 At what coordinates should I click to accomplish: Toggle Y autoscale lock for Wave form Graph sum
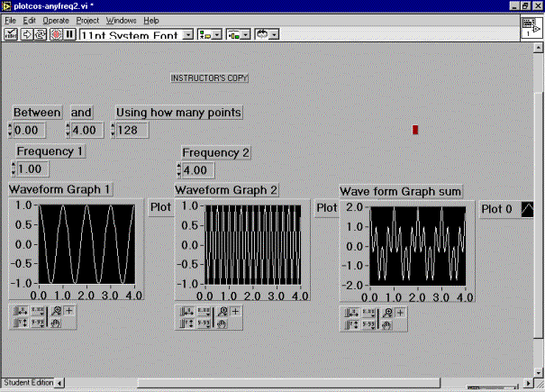coord(351,325)
